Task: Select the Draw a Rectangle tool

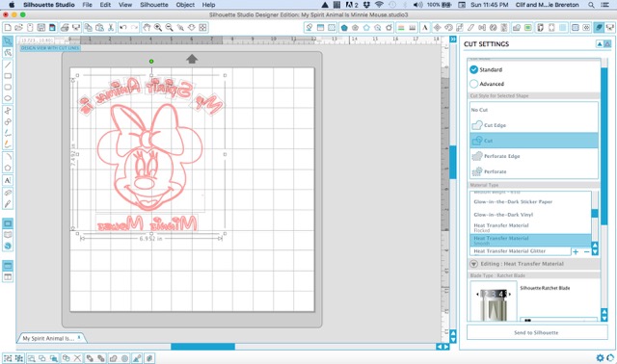Action: (8, 76)
